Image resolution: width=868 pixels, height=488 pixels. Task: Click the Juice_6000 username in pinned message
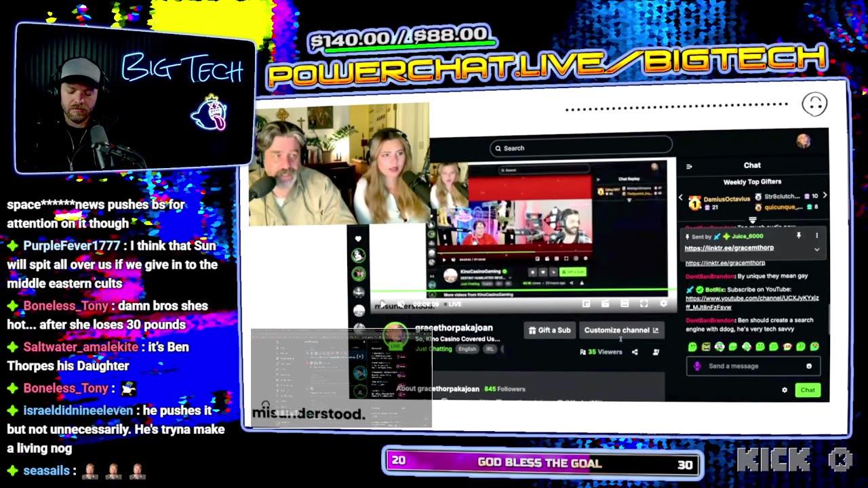pyautogui.click(x=747, y=237)
